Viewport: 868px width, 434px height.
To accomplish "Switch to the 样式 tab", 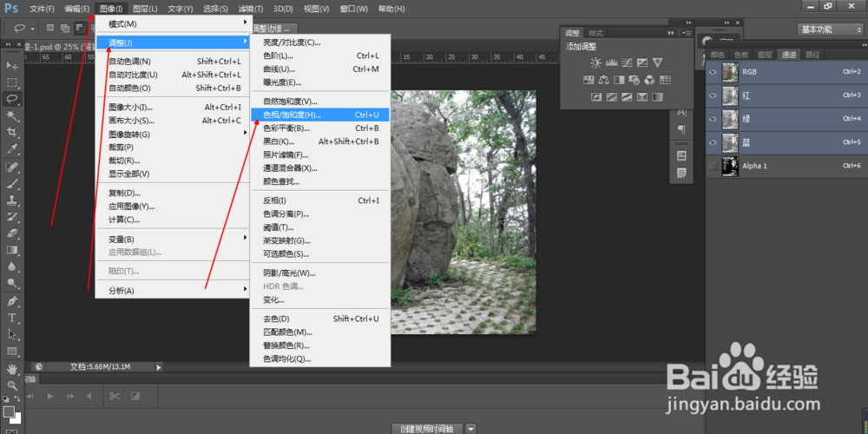I will pos(595,33).
